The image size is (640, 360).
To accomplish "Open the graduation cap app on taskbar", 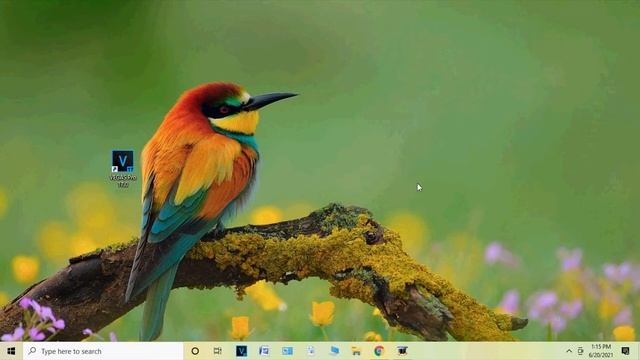I will coord(402,351).
